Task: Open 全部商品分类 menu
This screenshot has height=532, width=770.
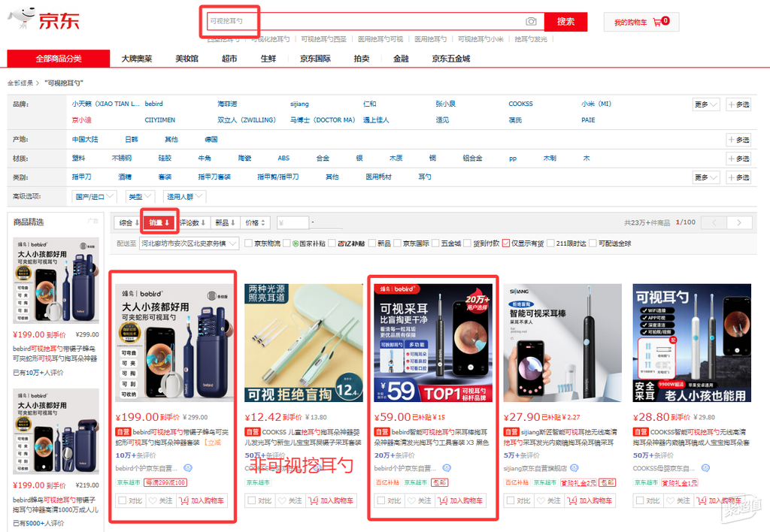Action: (59, 59)
